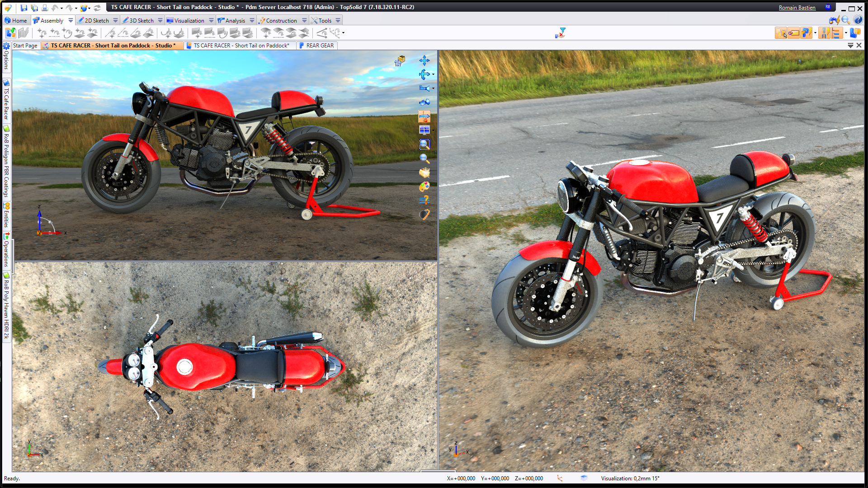This screenshot has width=868, height=488.
Task: Click the Romain Bastien user link
Action: (x=797, y=8)
